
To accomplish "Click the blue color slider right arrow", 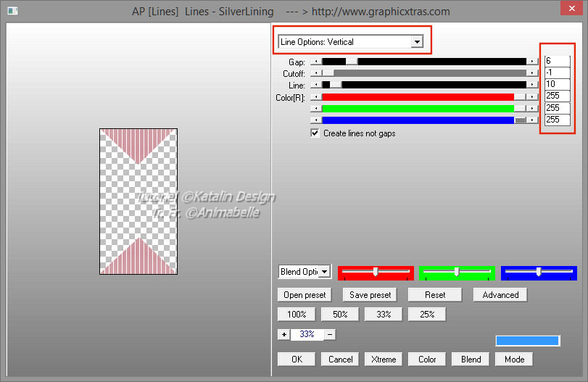I will click(x=532, y=120).
